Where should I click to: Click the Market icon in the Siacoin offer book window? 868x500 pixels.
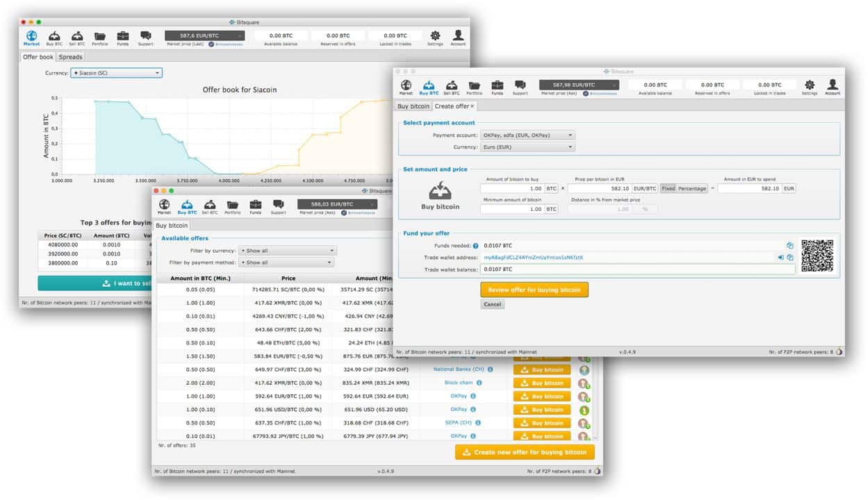(31, 38)
